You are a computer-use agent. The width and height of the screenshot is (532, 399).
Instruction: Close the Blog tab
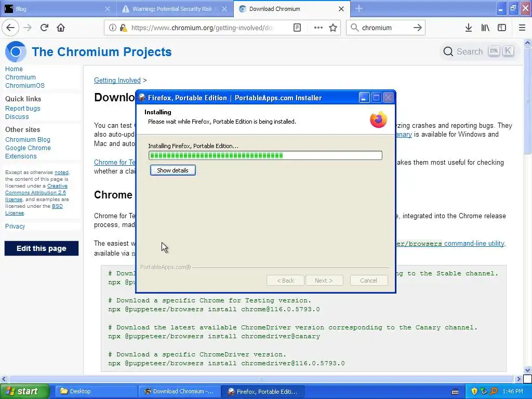tap(108, 9)
